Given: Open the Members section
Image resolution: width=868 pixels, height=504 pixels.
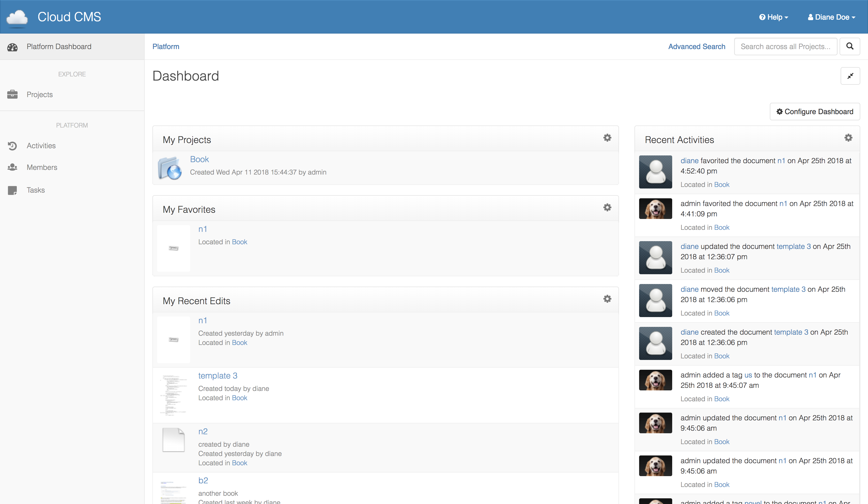Looking at the screenshot, I should point(42,167).
